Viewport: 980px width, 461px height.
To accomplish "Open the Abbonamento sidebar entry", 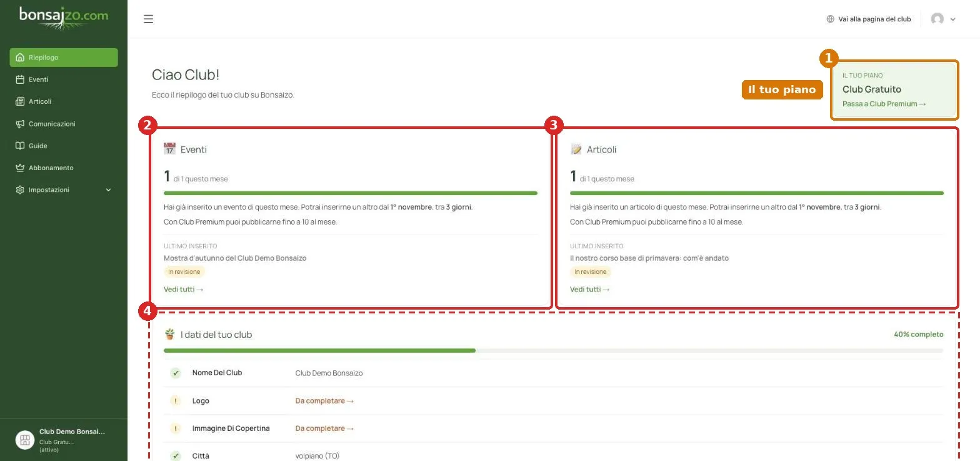I will coord(64,168).
